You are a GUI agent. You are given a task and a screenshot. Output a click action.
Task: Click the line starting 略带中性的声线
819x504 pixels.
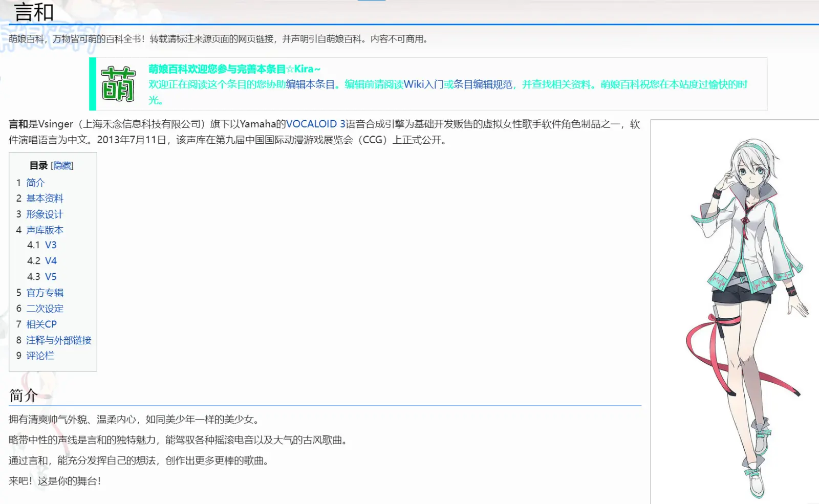click(x=180, y=440)
